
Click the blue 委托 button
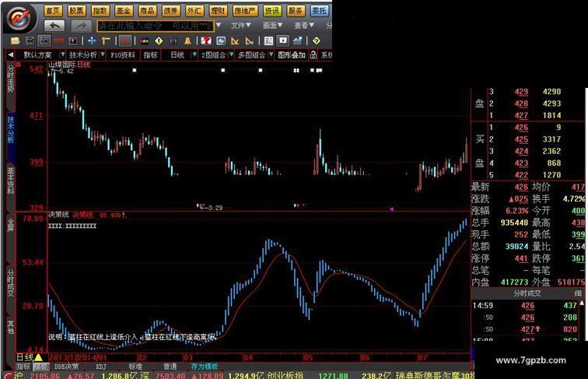(319, 11)
